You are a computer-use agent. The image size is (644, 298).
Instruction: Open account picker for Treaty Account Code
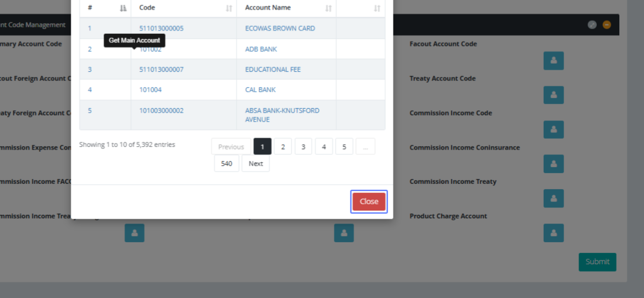[553, 95]
